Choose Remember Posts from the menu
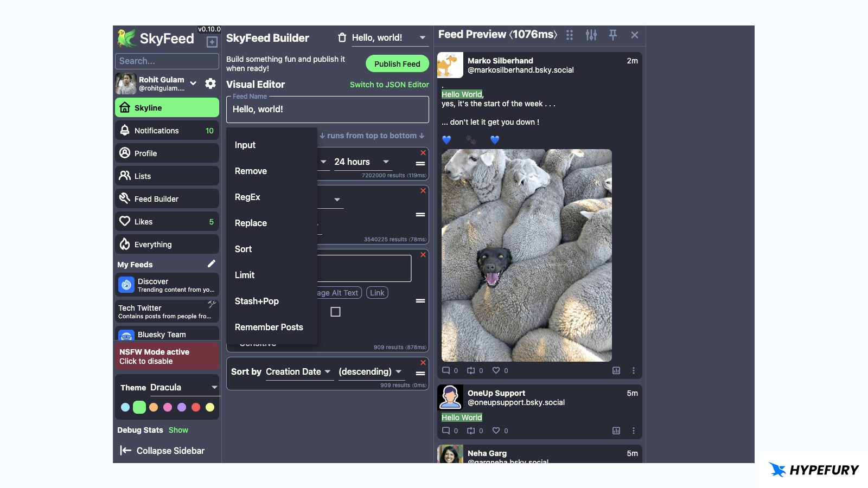Screen dimensions: 868x488 [269, 327]
